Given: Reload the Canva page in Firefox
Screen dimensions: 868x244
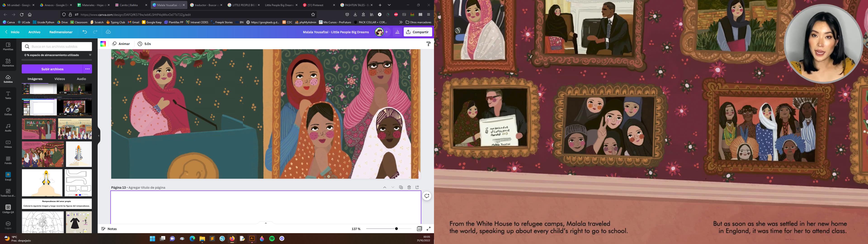Looking at the screenshot, I should pyautogui.click(x=21, y=14).
